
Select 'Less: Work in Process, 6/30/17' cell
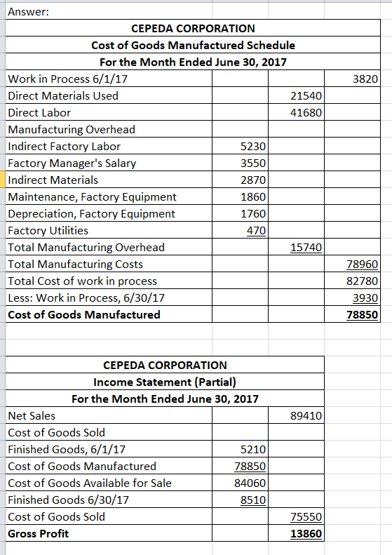[109, 297]
